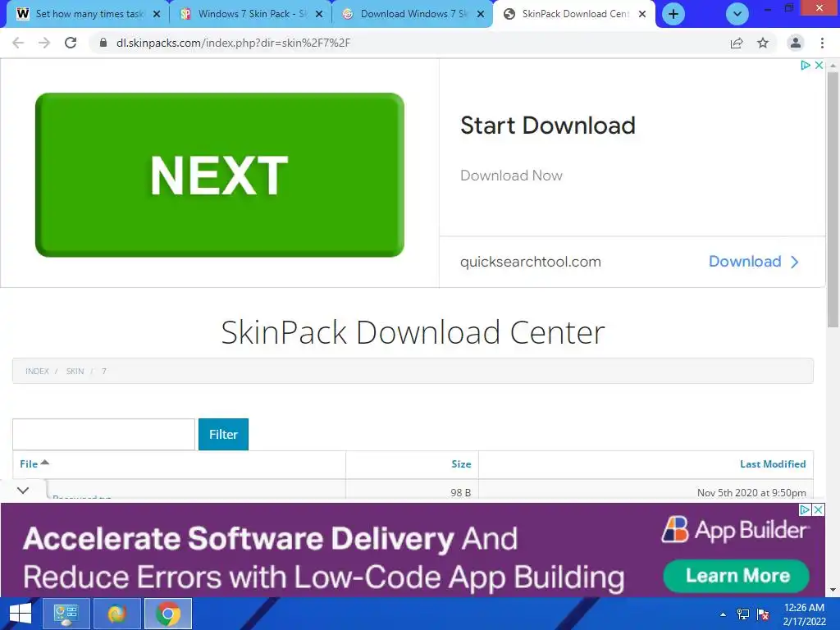Open the tab search dropdown arrow
Viewport: 840px width, 630px height.
(737, 14)
